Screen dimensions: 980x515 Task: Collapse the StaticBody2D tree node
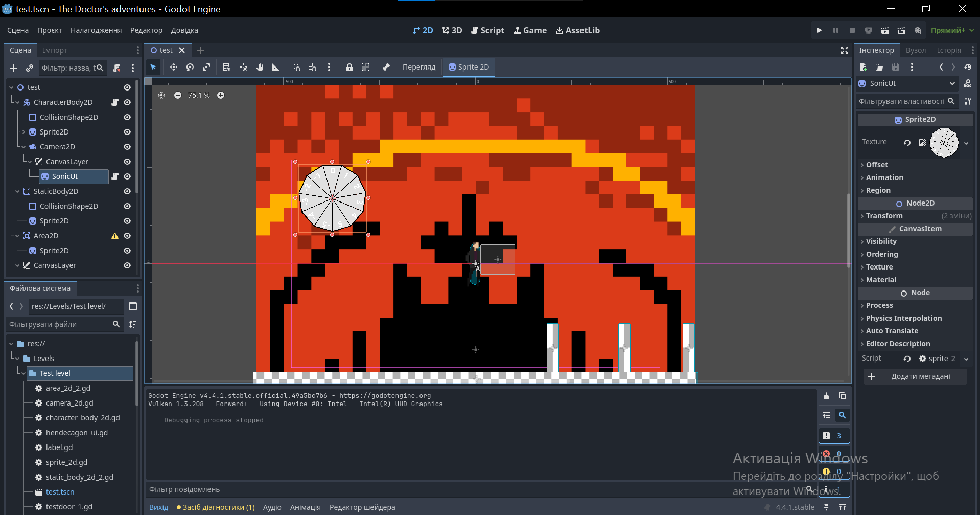17,191
